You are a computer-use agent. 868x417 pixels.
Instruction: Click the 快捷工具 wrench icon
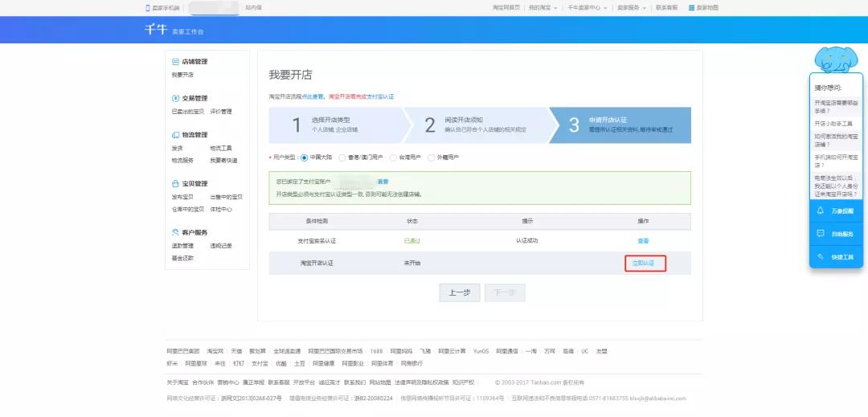click(x=821, y=257)
